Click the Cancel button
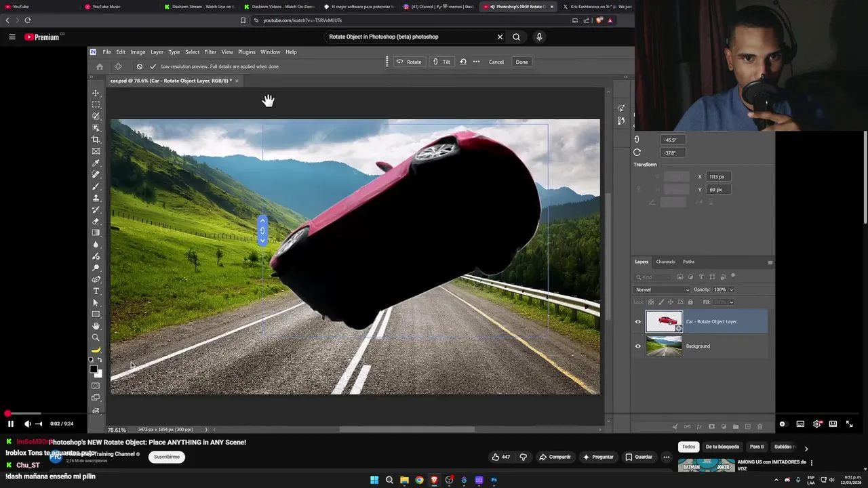The height and width of the screenshot is (488, 868). coord(496,62)
